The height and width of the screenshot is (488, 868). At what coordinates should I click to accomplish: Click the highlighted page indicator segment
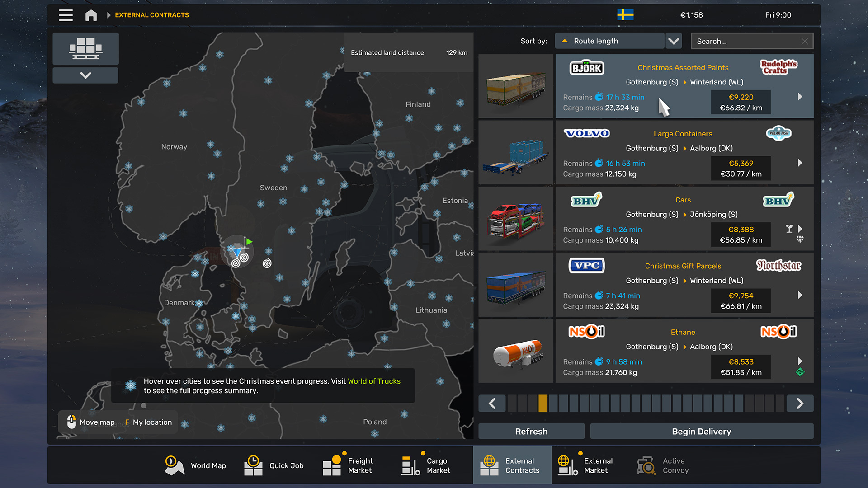(543, 403)
